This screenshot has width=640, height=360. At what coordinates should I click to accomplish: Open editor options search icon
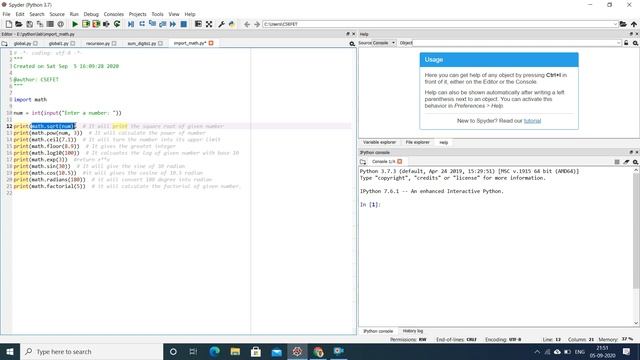coord(352,43)
